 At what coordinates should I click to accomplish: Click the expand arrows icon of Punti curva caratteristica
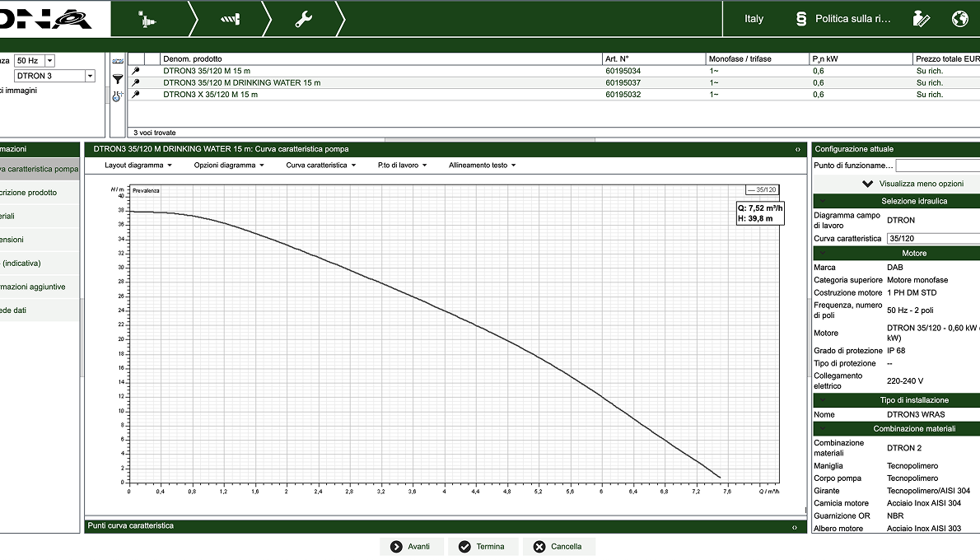point(795,527)
